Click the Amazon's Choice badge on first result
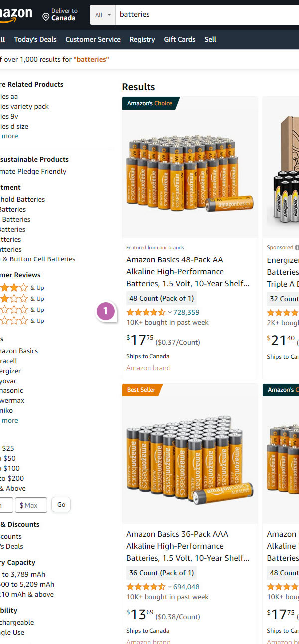Image resolution: width=299 pixels, height=644 pixels. click(149, 103)
